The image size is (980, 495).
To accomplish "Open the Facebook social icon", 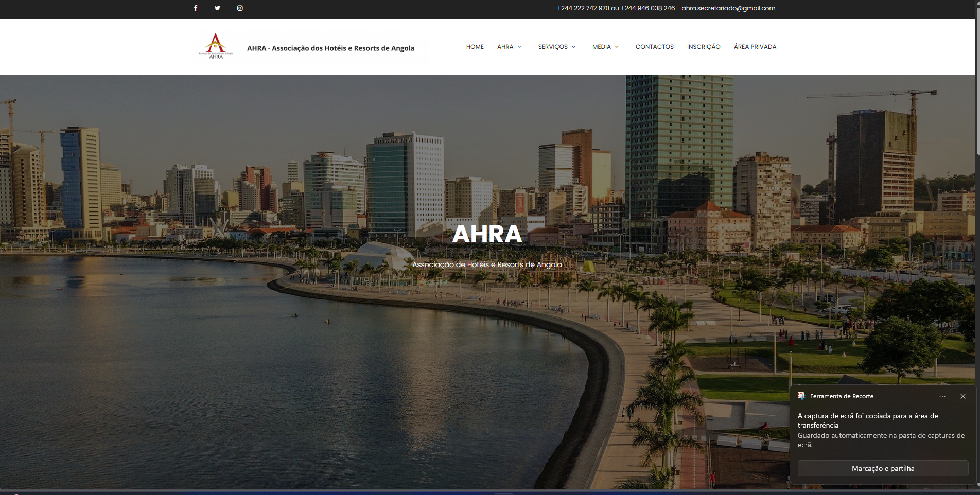I will [196, 8].
